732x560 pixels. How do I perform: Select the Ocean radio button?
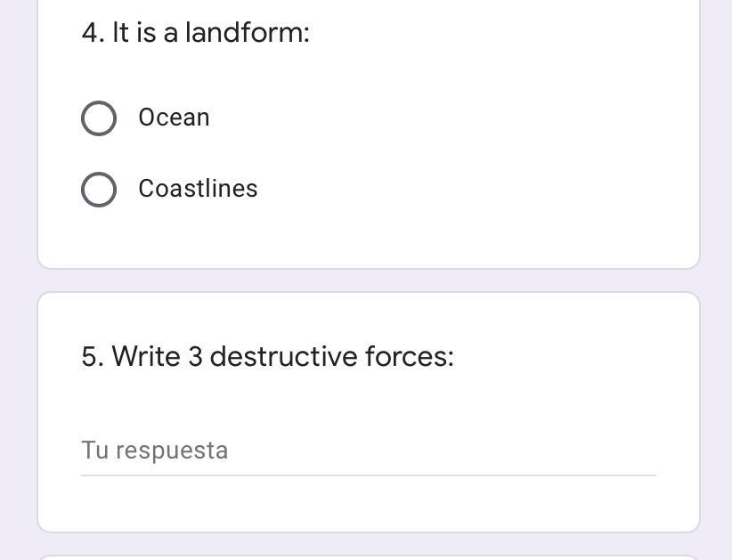pyautogui.click(x=99, y=118)
